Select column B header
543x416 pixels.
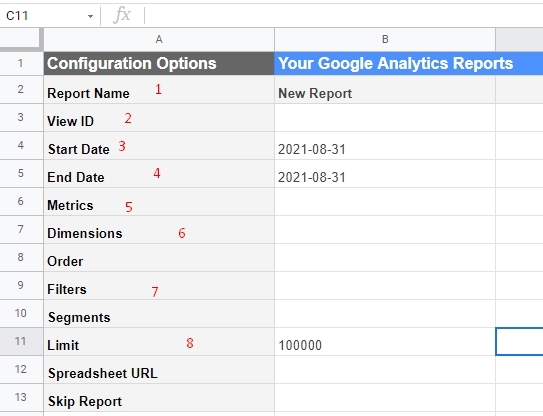385,39
